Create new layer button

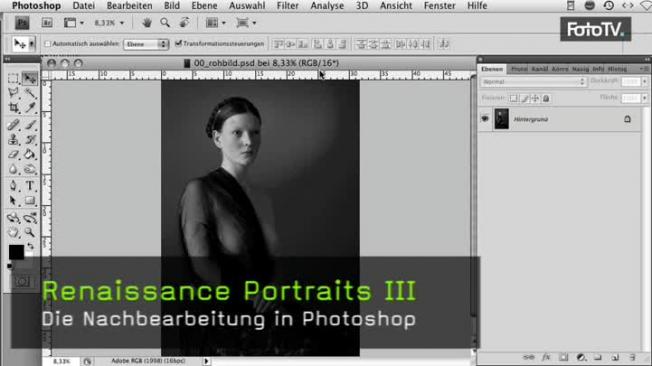[x=615, y=357]
